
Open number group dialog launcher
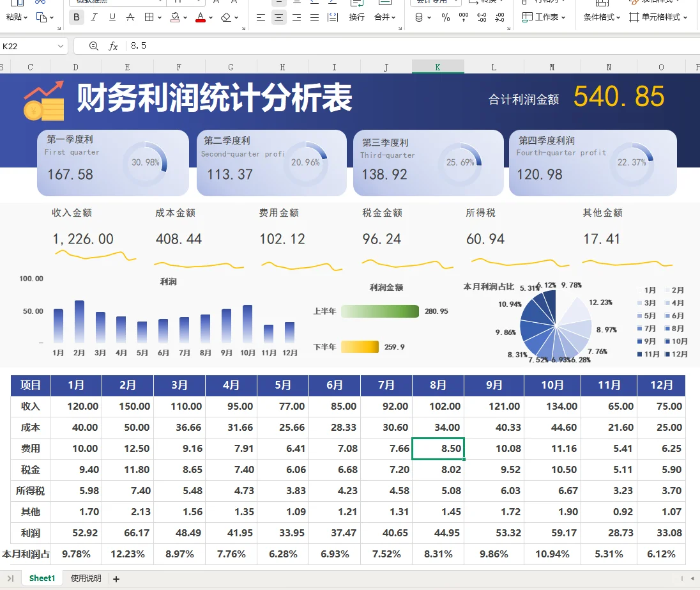[508, 28]
